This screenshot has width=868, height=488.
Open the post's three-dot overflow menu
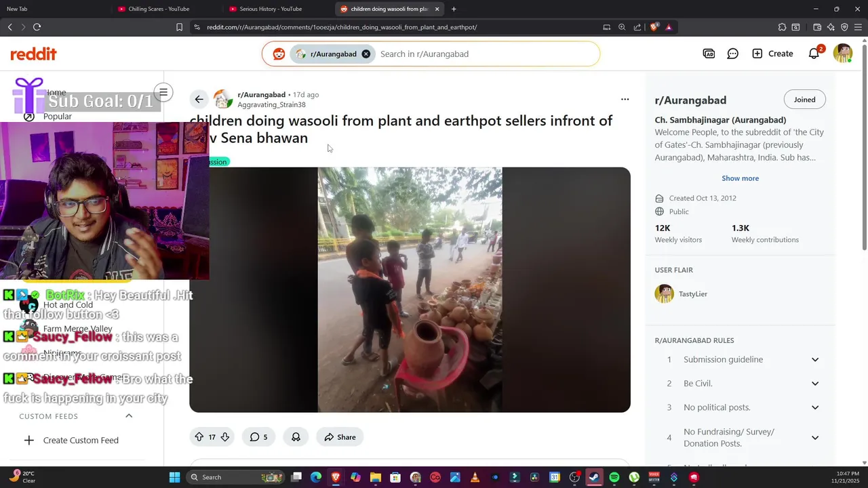pos(625,100)
